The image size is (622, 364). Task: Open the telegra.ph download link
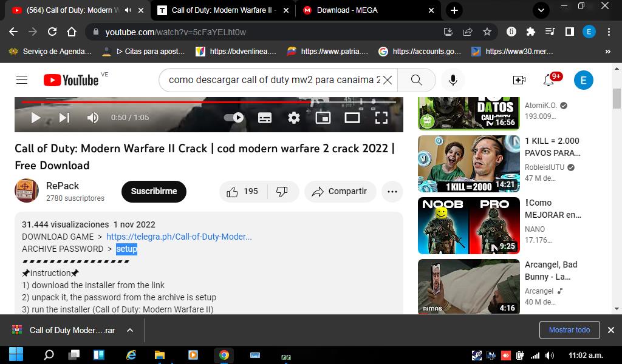(x=179, y=237)
